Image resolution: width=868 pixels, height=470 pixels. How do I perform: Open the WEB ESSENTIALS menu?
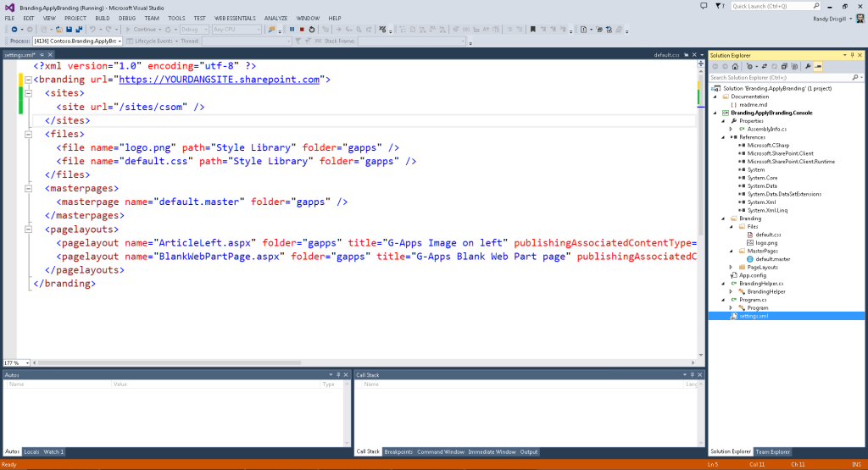click(x=235, y=19)
